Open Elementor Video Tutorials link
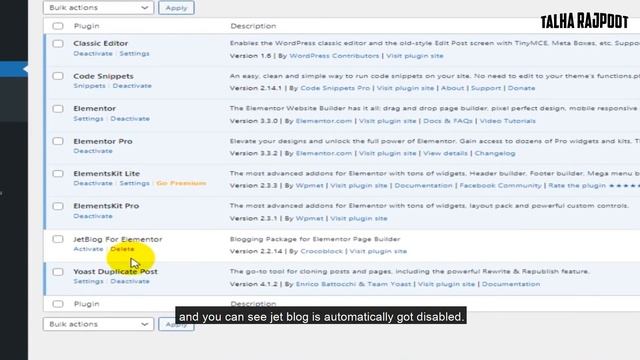 [507, 121]
